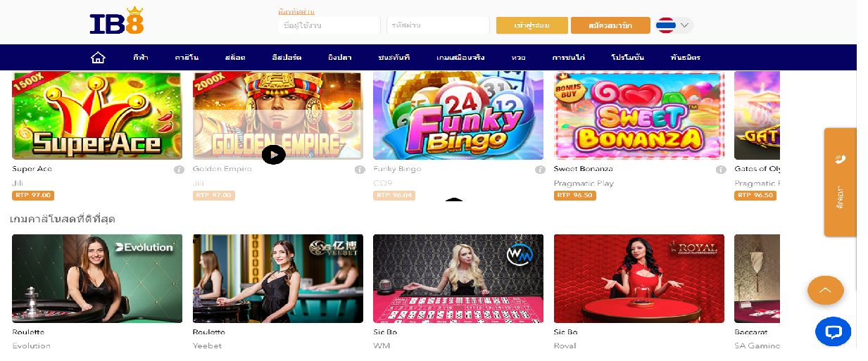
Task: Click the สมัครสมาชิก register button
Action: [x=611, y=25]
